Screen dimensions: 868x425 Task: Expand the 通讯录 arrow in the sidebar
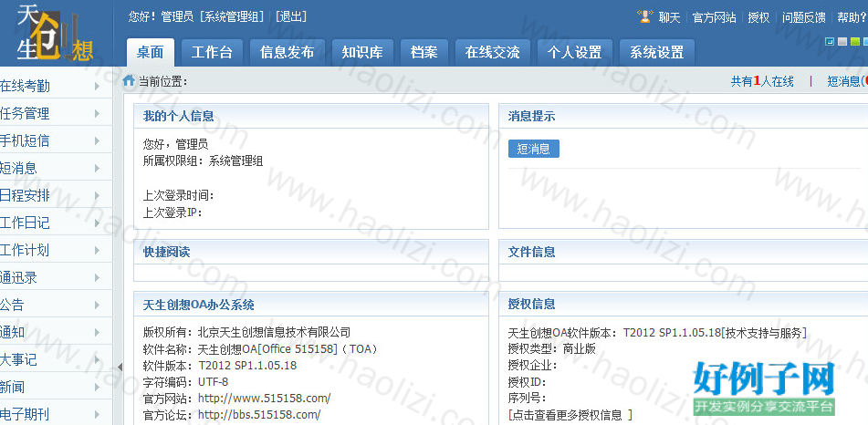tap(97, 277)
